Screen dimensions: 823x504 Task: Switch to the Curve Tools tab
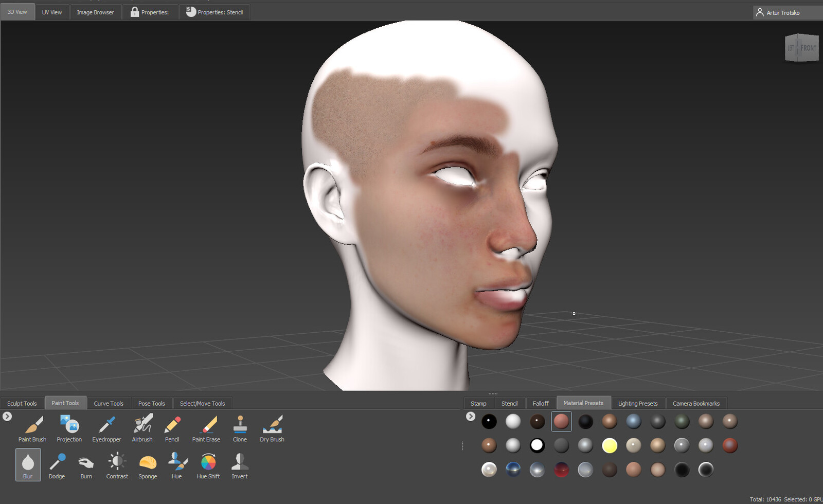tap(109, 403)
